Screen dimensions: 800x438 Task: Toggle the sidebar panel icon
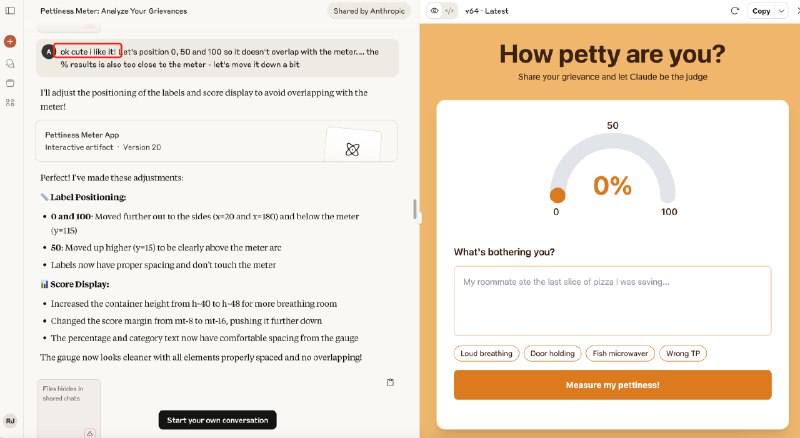(x=10, y=11)
